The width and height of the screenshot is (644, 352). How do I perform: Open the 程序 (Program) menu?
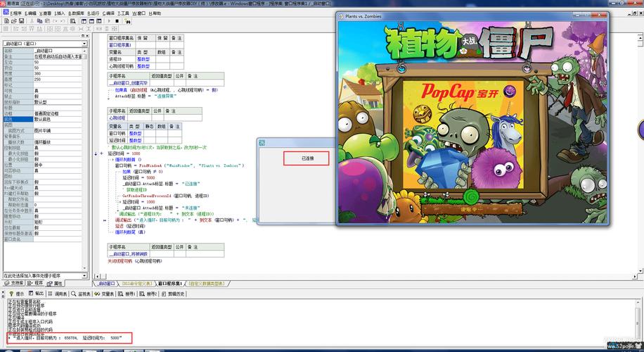pos(15,13)
